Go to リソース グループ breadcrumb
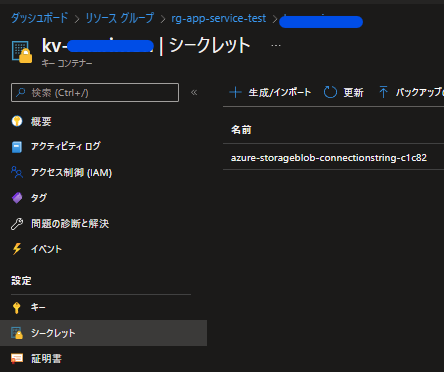This screenshot has width=444, height=372. [120, 18]
